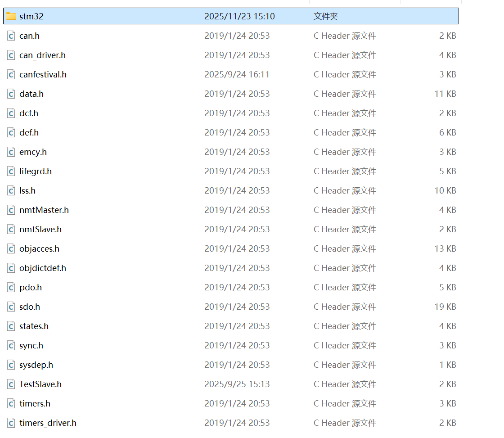Click the emcy.h file icon
This screenshot has width=504, height=438.
(x=11, y=152)
